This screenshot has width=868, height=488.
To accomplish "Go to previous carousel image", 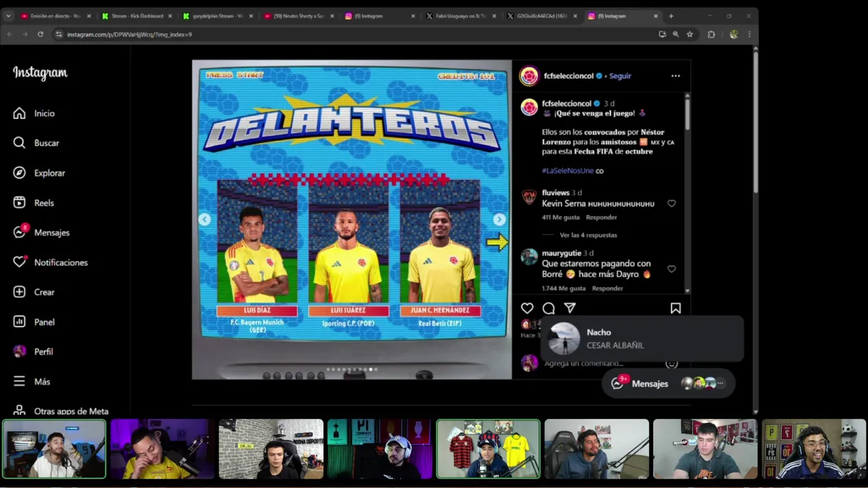I will coord(204,220).
